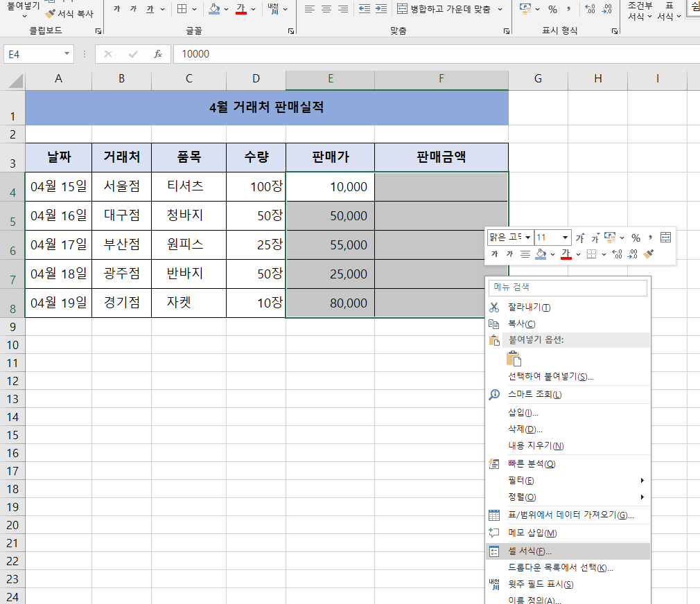
Task: Click ribbon increase decimal icon
Action: (x=590, y=9)
